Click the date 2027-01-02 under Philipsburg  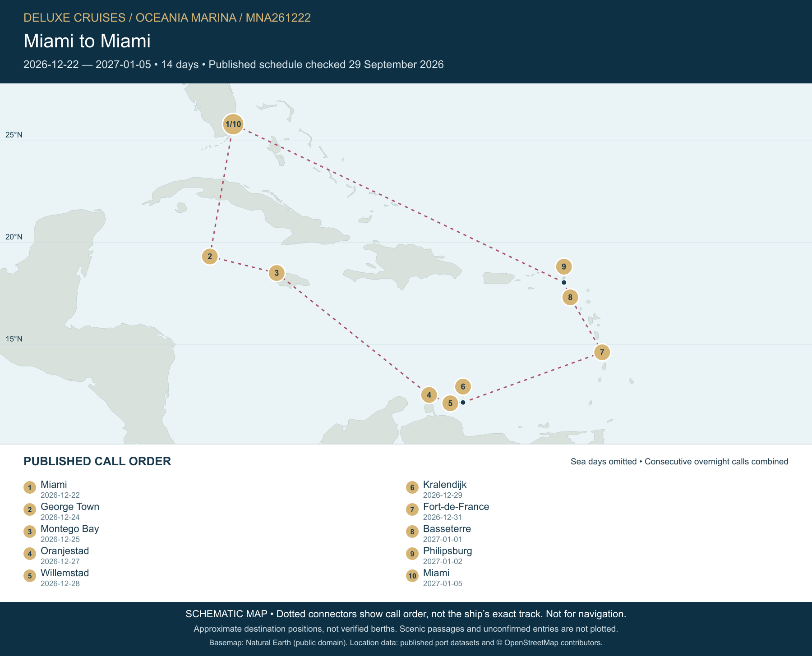pyautogui.click(x=443, y=561)
